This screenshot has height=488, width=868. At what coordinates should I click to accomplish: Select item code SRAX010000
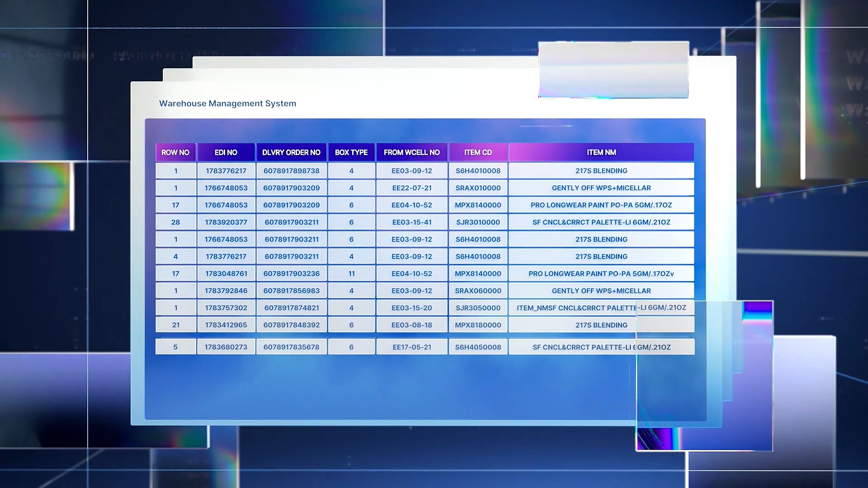click(x=478, y=188)
